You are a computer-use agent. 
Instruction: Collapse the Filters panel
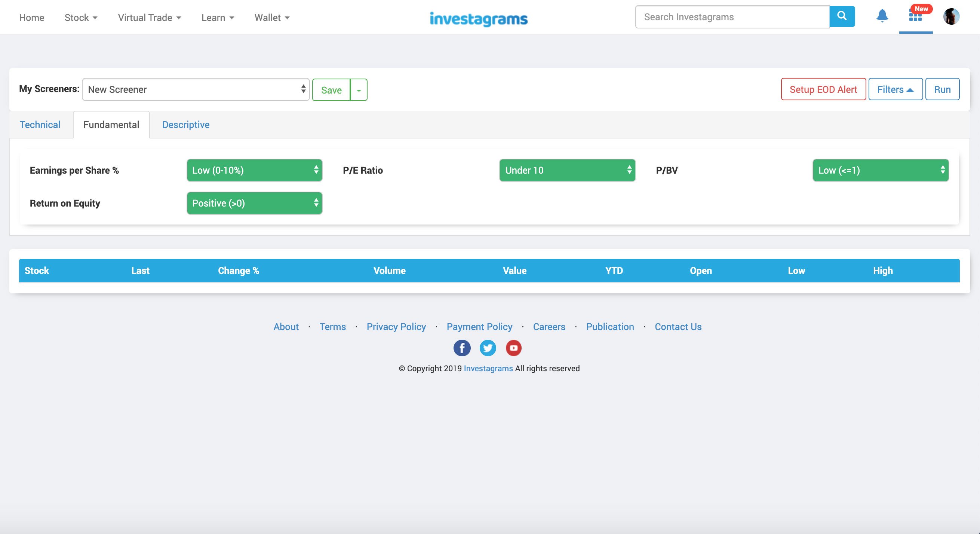click(895, 89)
